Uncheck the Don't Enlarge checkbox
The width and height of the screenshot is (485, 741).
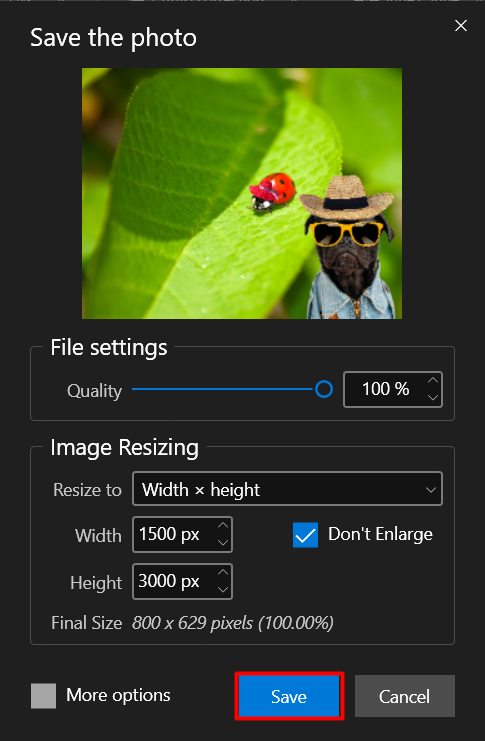coord(305,535)
